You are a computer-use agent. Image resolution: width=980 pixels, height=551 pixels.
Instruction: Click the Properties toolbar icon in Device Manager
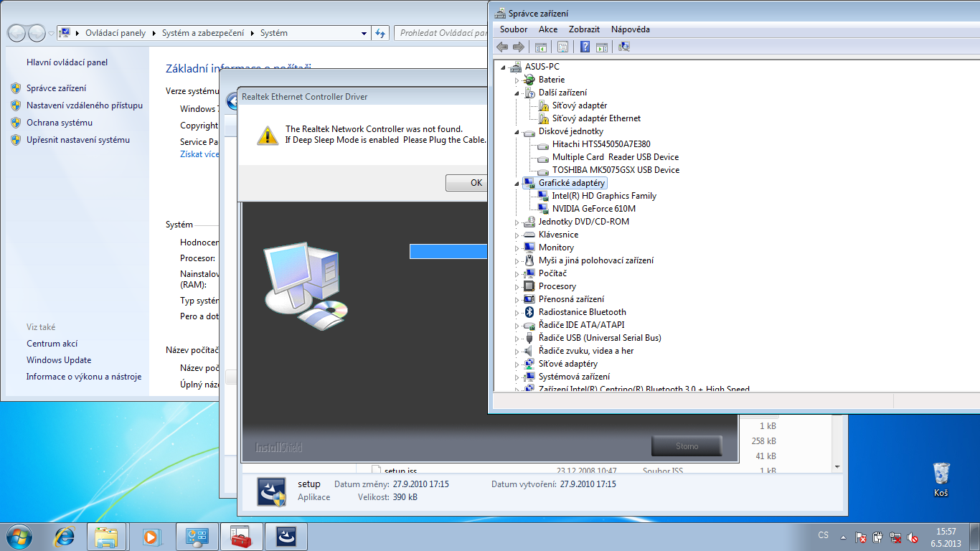(x=562, y=47)
